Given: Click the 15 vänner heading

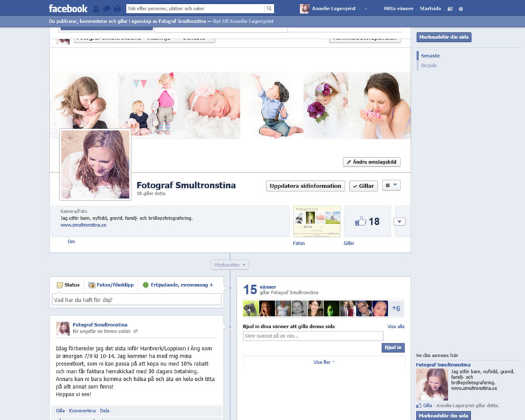Looking at the screenshot, I should (x=259, y=290).
